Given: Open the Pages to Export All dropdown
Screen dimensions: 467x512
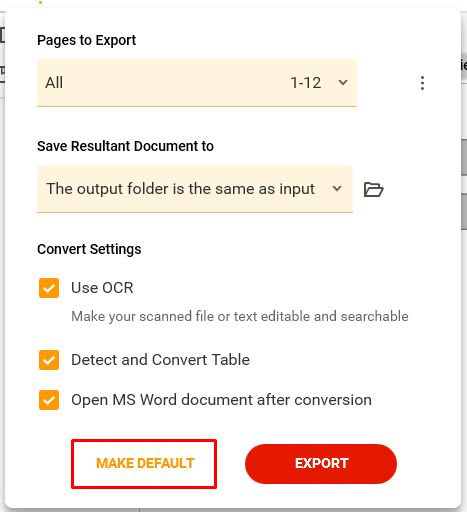Looking at the screenshot, I should point(197,83).
